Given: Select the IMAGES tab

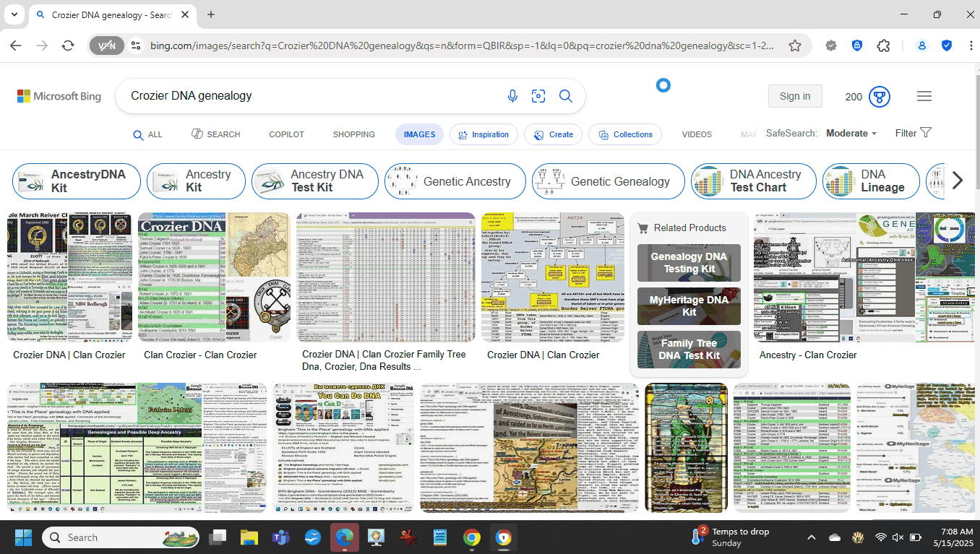Looking at the screenshot, I should click(419, 134).
